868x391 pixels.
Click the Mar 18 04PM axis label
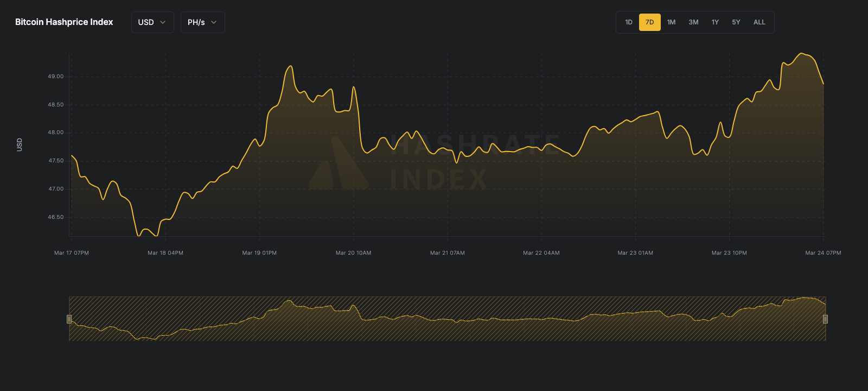point(165,253)
